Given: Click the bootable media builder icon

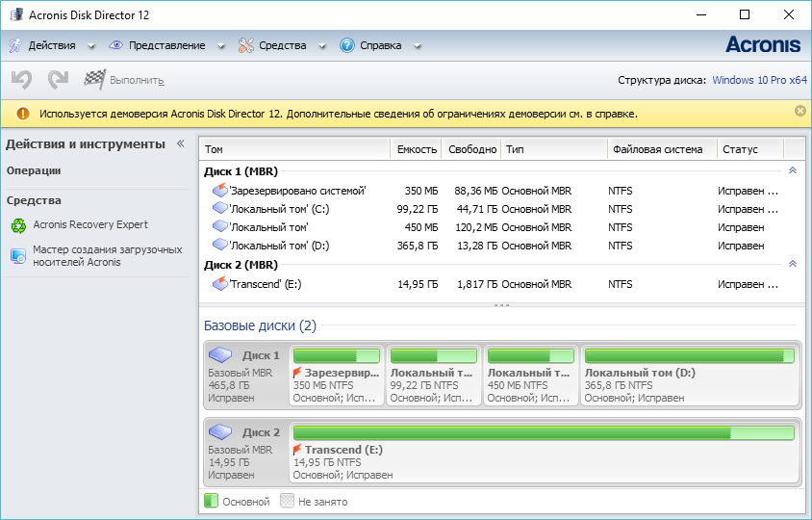Looking at the screenshot, I should pyautogui.click(x=18, y=256).
